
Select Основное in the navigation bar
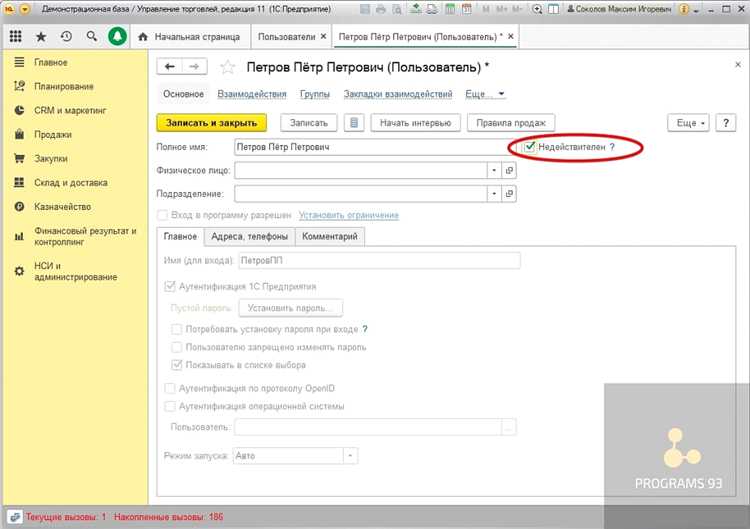click(x=184, y=94)
